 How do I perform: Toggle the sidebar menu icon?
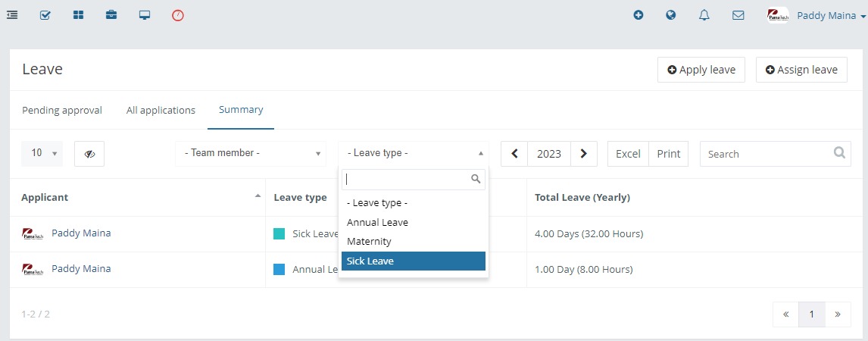tap(12, 15)
